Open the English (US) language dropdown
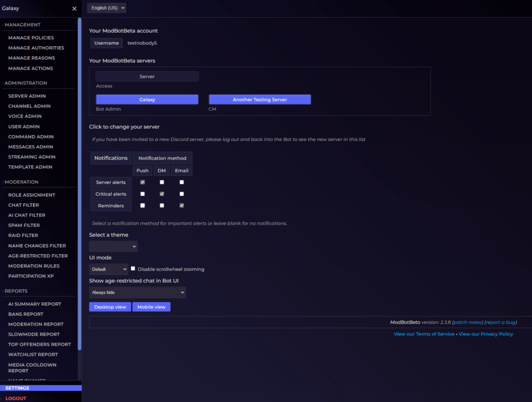This screenshot has height=402, width=532. click(x=107, y=8)
